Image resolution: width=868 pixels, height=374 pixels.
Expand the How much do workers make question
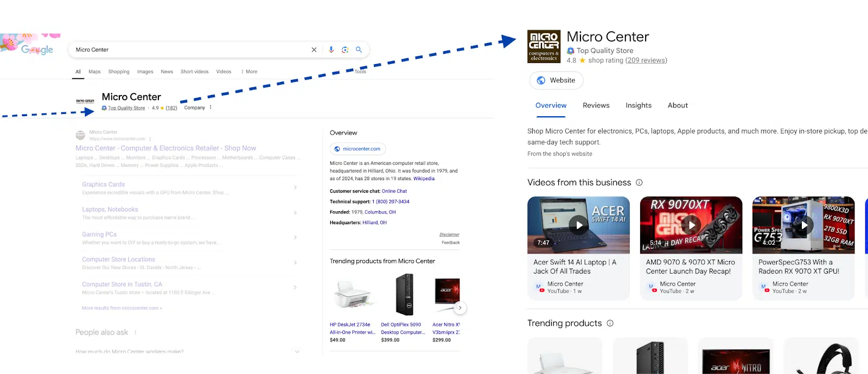point(297,352)
